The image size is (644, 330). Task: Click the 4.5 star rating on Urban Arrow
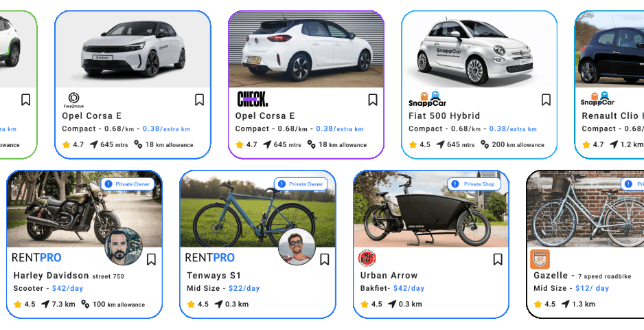[x=371, y=305]
